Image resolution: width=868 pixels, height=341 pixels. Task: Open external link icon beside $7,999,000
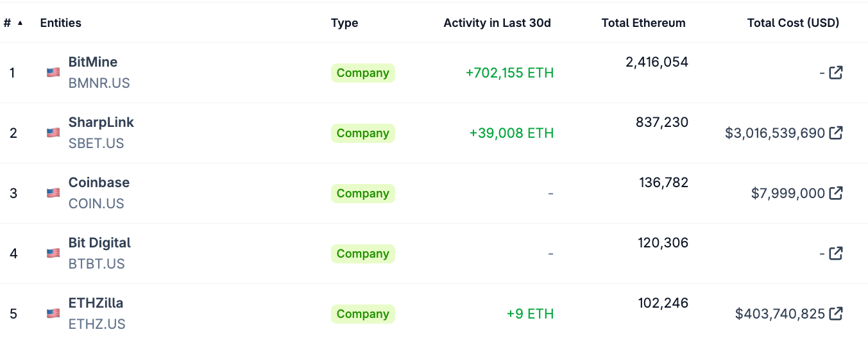(835, 193)
